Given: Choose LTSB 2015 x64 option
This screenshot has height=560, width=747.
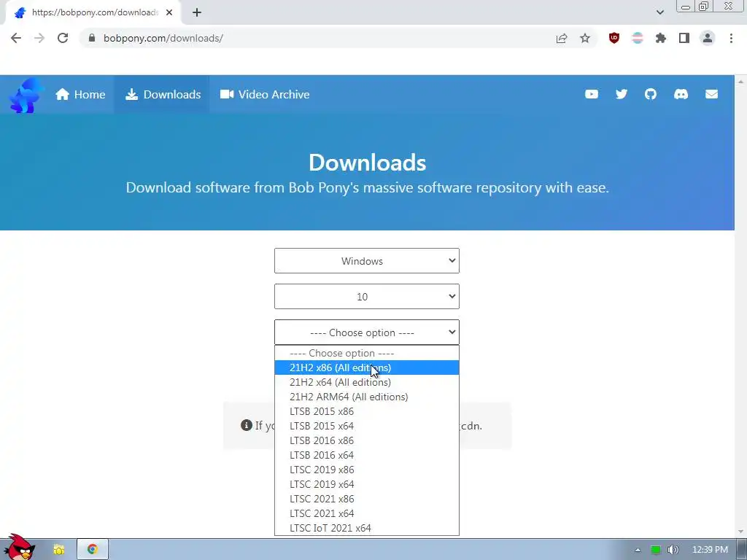Looking at the screenshot, I should 367,426.
